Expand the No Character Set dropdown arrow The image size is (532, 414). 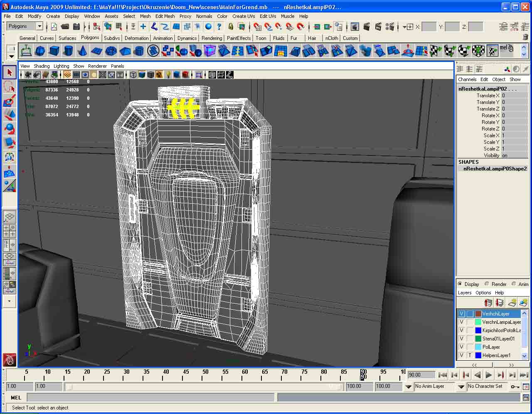(x=461, y=387)
